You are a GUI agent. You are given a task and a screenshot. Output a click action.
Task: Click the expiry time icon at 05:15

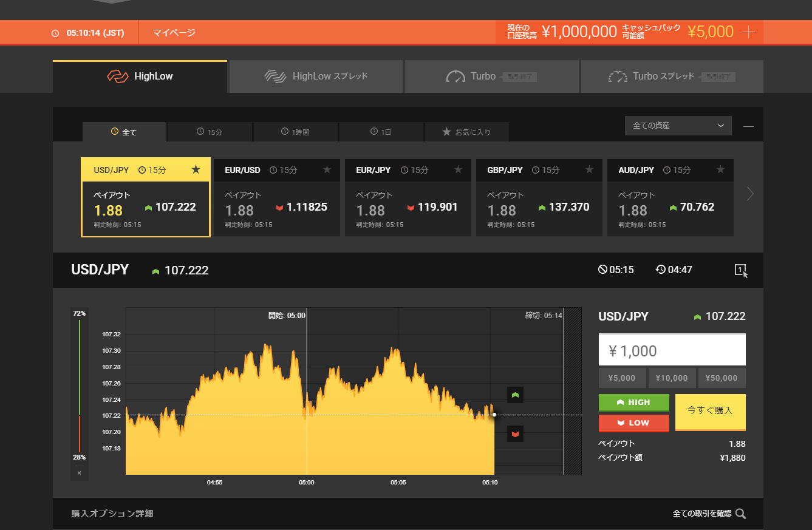602,270
